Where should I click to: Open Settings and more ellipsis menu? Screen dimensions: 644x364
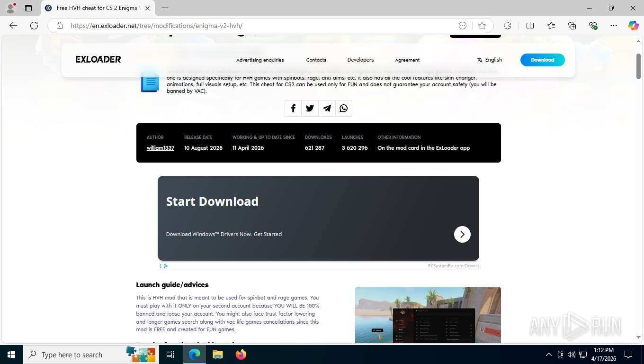[614, 26]
